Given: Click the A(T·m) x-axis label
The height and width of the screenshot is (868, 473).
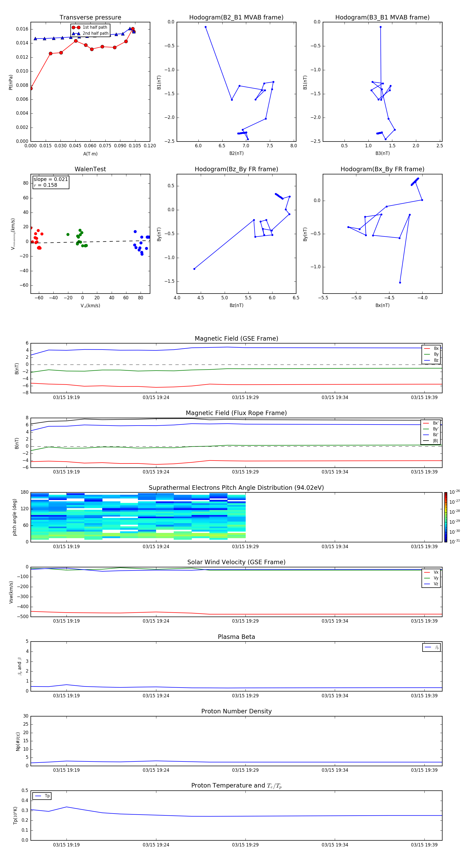Looking at the screenshot, I should (90, 154).
